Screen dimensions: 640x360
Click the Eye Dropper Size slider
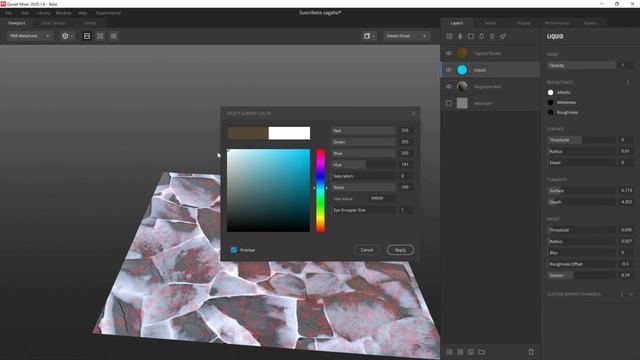tap(363, 210)
